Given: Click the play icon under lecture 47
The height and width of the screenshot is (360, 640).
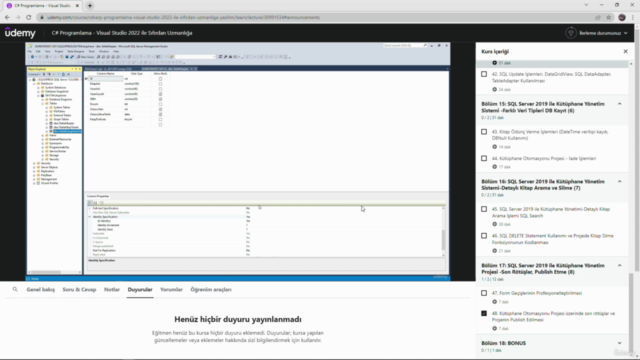Looking at the screenshot, I should 494,302.
